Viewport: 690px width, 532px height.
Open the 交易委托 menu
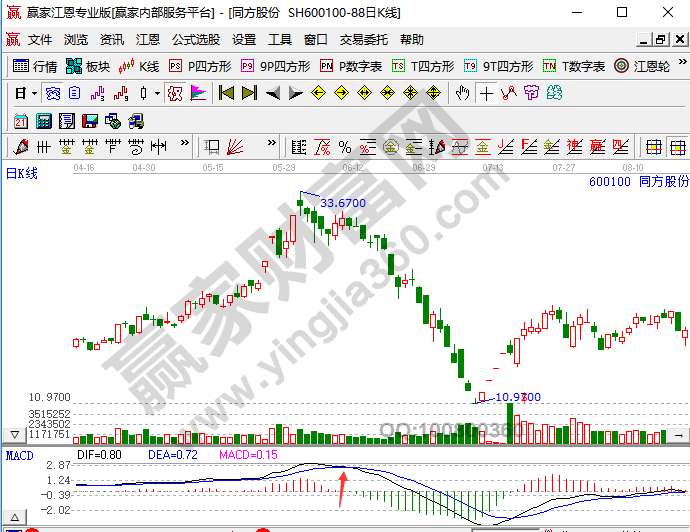point(363,40)
